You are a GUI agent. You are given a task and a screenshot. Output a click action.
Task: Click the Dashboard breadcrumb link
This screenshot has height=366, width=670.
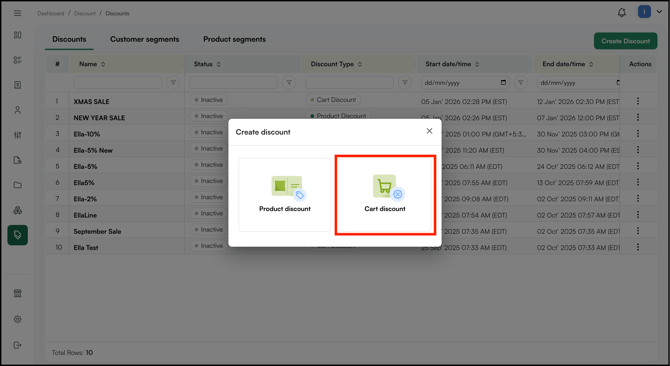50,13
